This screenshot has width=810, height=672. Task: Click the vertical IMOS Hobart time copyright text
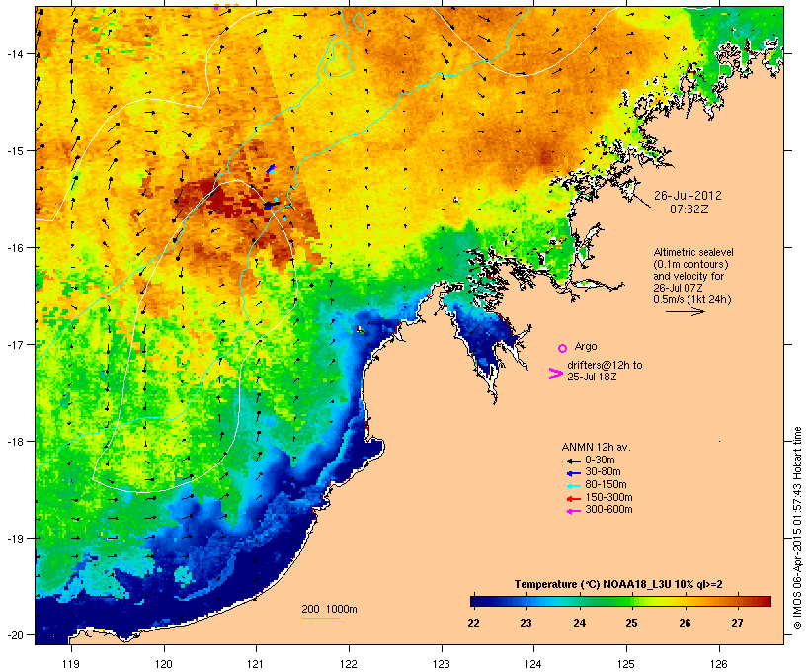pyautogui.click(x=797, y=529)
